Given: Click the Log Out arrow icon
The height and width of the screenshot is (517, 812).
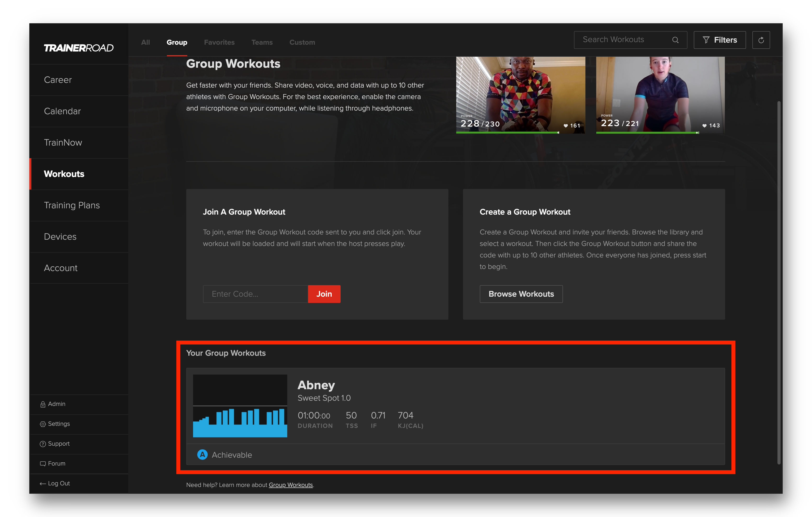Looking at the screenshot, I should pyautogui.click(x=43, y=484).
